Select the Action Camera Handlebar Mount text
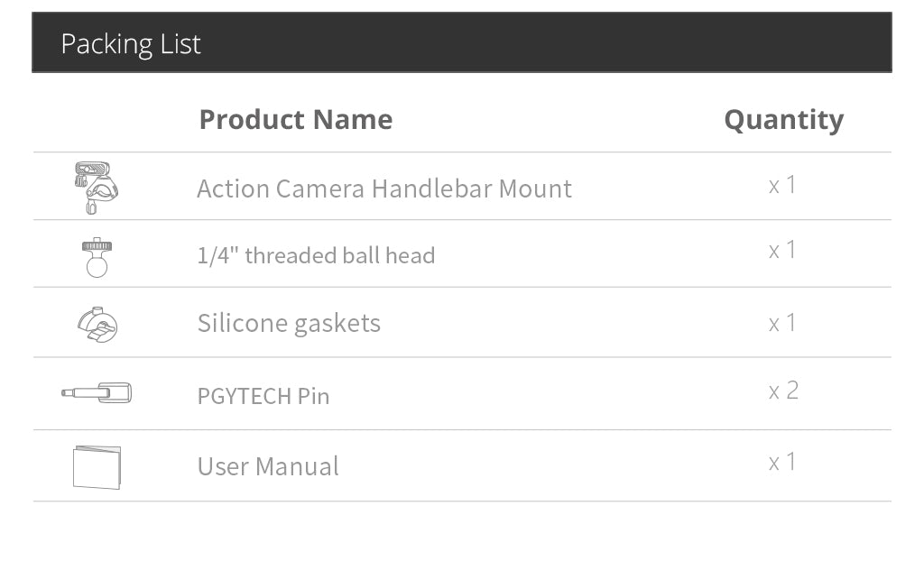The image size is (924, 561). tap(383, 189)
